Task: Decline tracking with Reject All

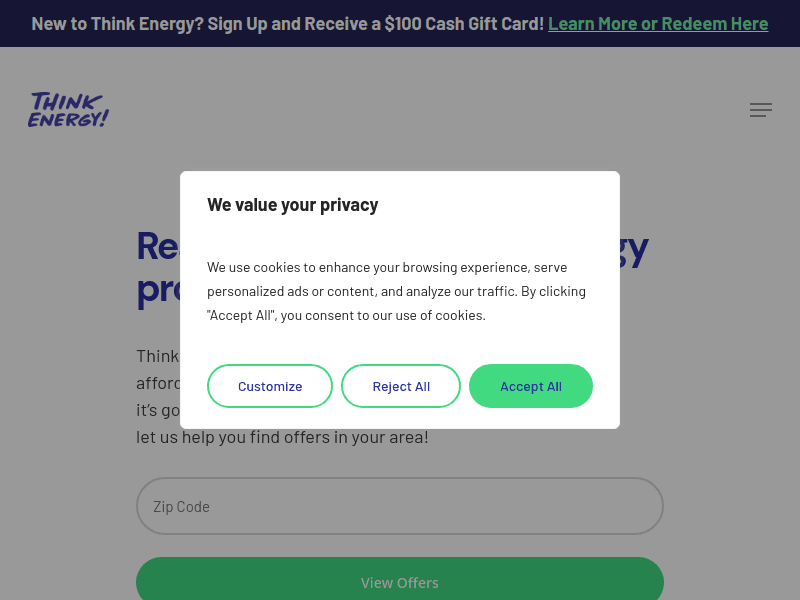Action: point(401,385)
